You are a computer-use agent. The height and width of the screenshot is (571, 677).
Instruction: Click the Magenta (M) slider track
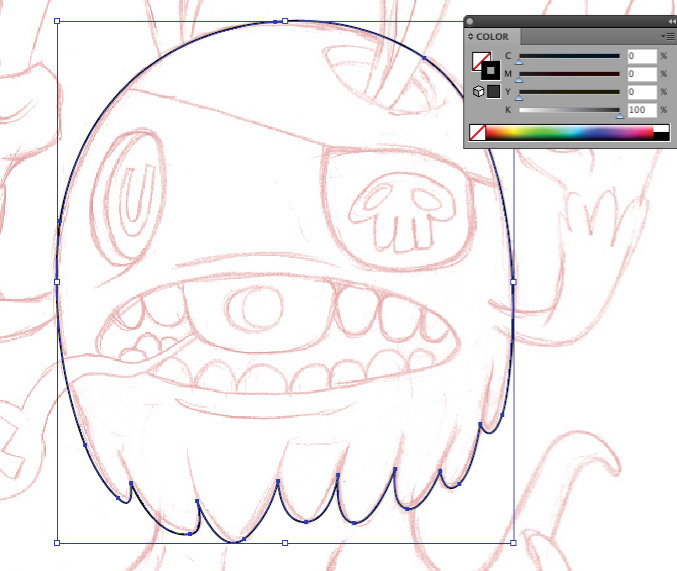pyautogui.click(x=569, y=74)
